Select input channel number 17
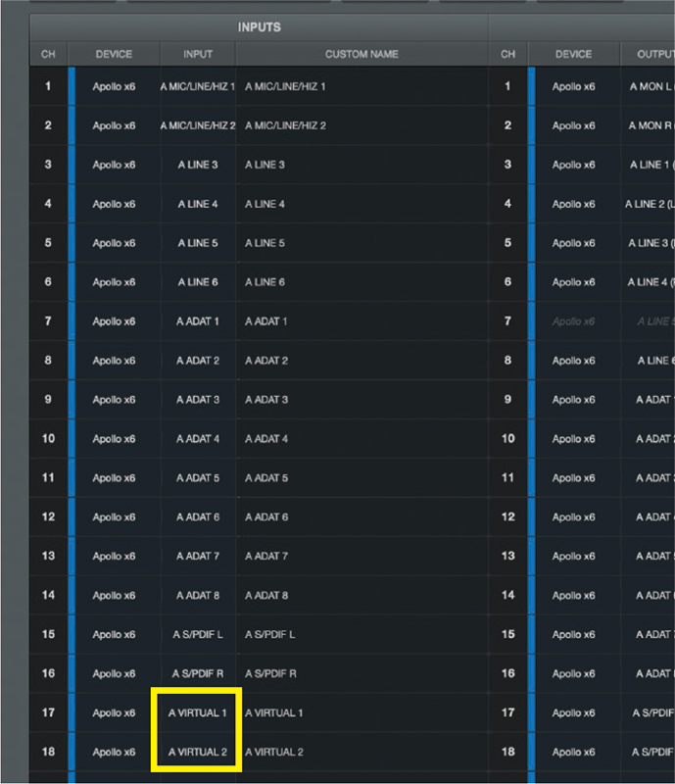The image size is (675, 784). 49,712
